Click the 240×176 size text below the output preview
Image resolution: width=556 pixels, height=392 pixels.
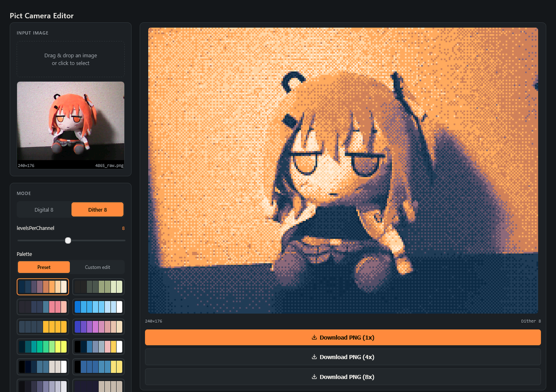(153, 321)
